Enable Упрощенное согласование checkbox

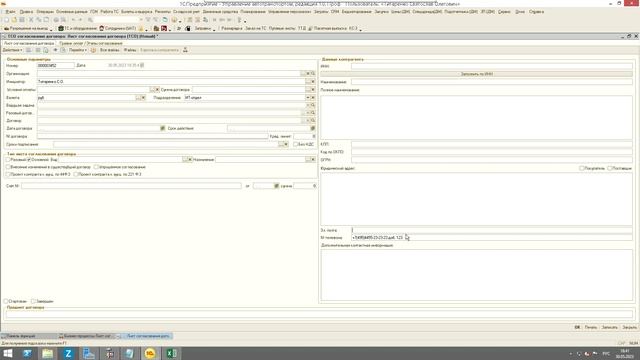point(96,167)
